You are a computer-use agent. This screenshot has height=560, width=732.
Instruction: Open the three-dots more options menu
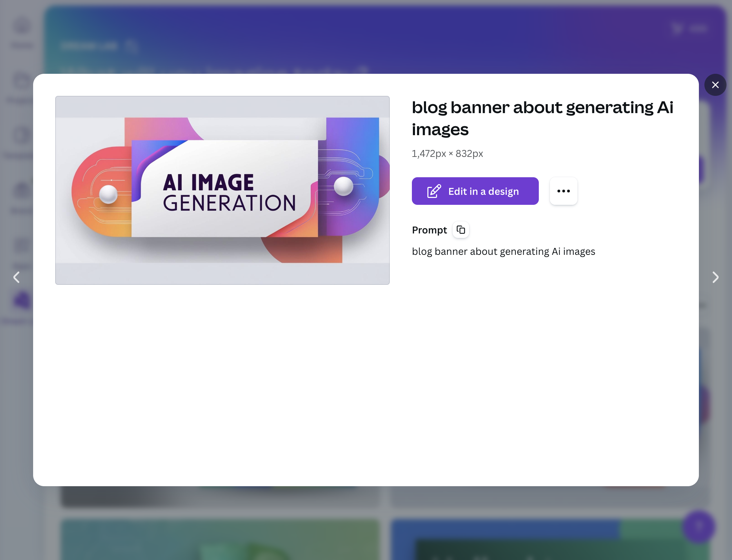[563, 191]
